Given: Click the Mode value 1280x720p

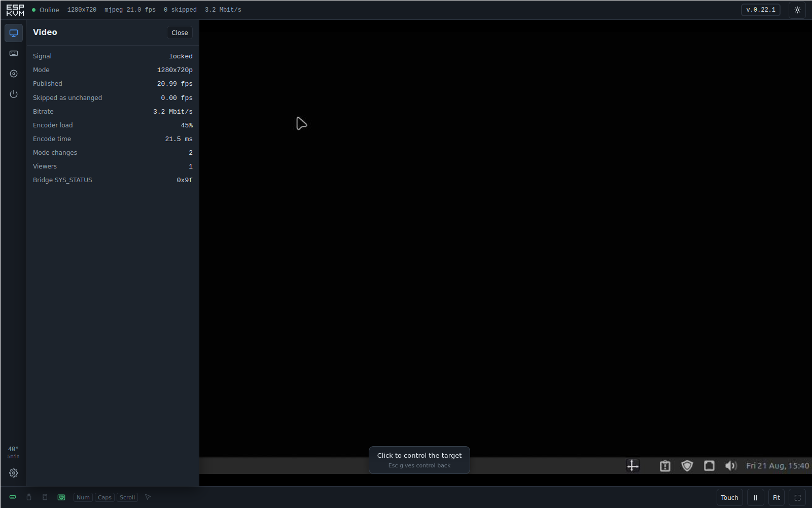Looking at the screenshot, I should click(175, 70).
